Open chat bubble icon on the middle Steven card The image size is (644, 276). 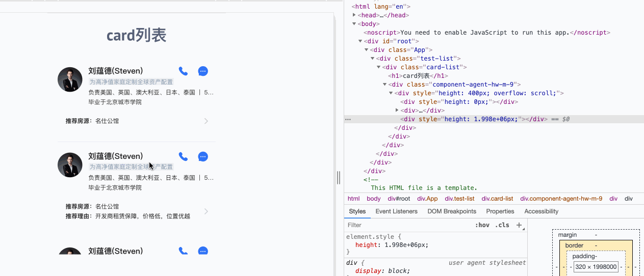(x=203, y=157)
